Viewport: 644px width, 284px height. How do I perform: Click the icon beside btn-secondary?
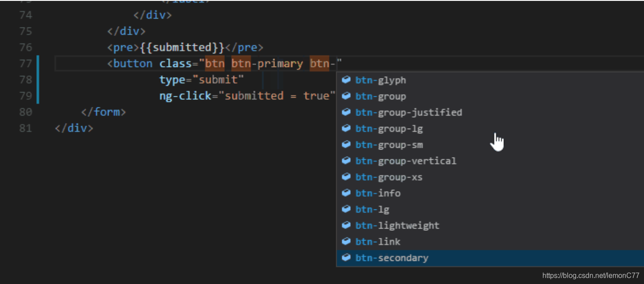346,257
